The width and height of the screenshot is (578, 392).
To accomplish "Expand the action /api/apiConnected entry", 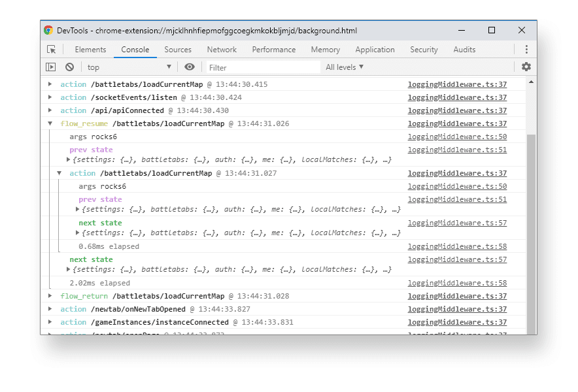I will 50,110.
